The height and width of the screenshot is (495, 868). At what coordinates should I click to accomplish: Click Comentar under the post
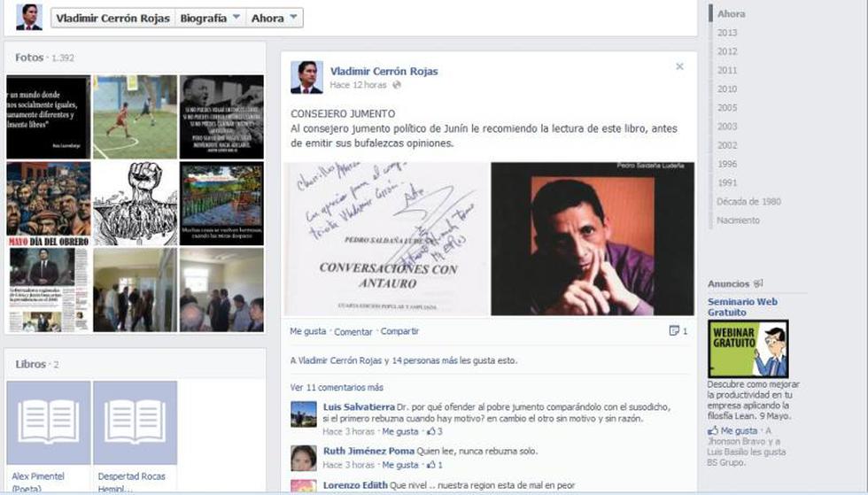(353, 332)
